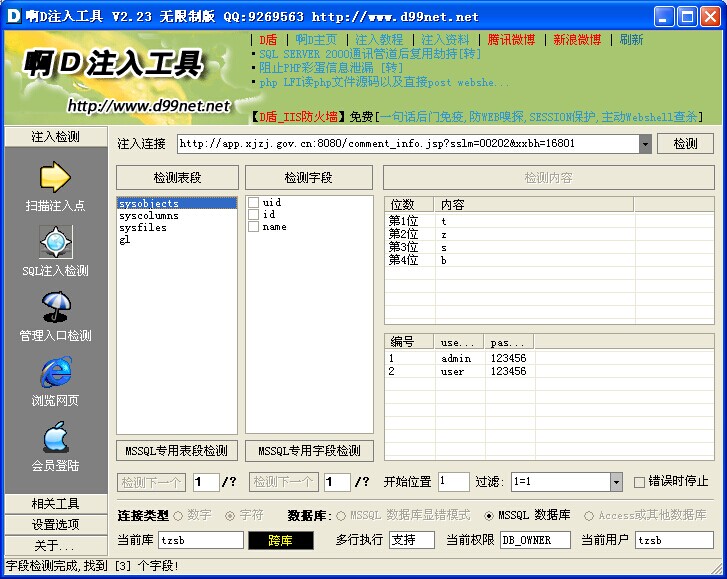The width and height of the screenshot is (727, 579).
Task: Click the black 跨库 button
Action: pos(281,541)
